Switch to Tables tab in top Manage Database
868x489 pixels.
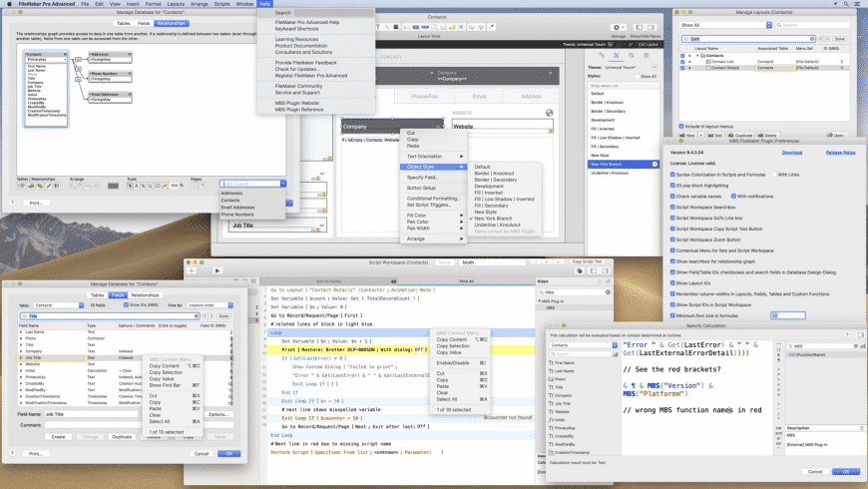click(124, 23)
